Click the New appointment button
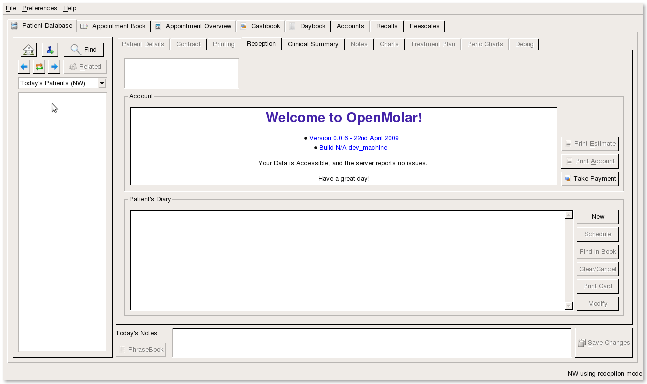Viewport: 647px width, 384px height. (597, 217)
